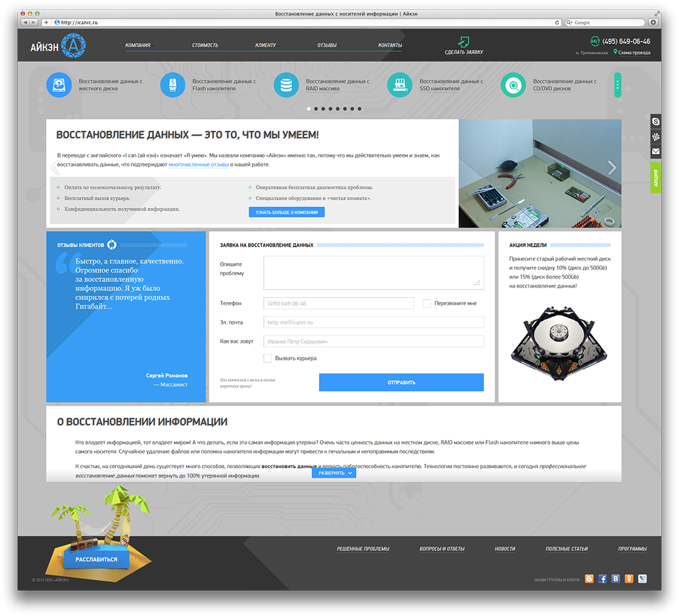
Task: Click the Skype icon in the side panel
Action: click(656, 121)
